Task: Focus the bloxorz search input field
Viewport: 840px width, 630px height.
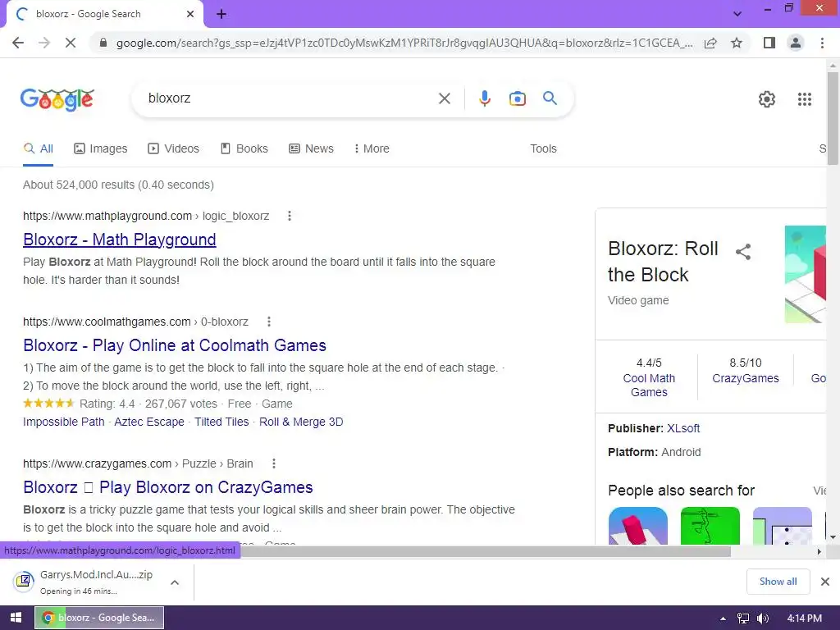Action: 290,98
